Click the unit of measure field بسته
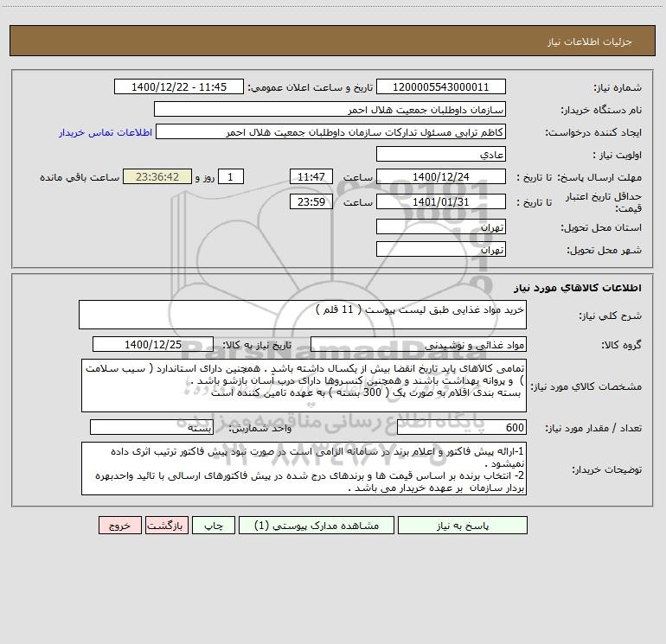 pyautogui.click(x=151, y=428)
